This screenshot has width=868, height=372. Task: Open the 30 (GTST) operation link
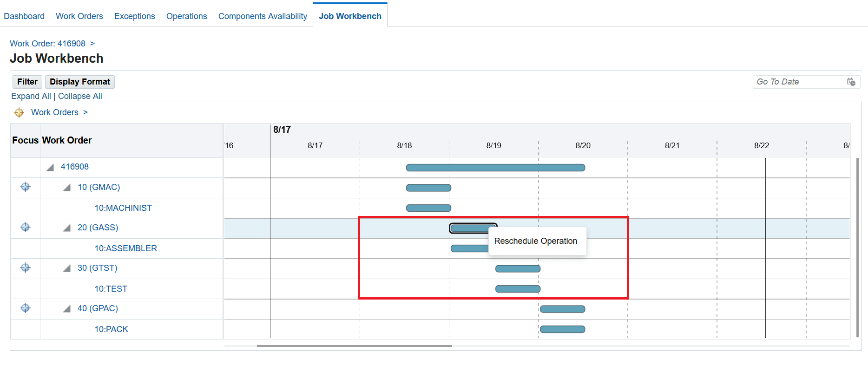pos(98,268)
